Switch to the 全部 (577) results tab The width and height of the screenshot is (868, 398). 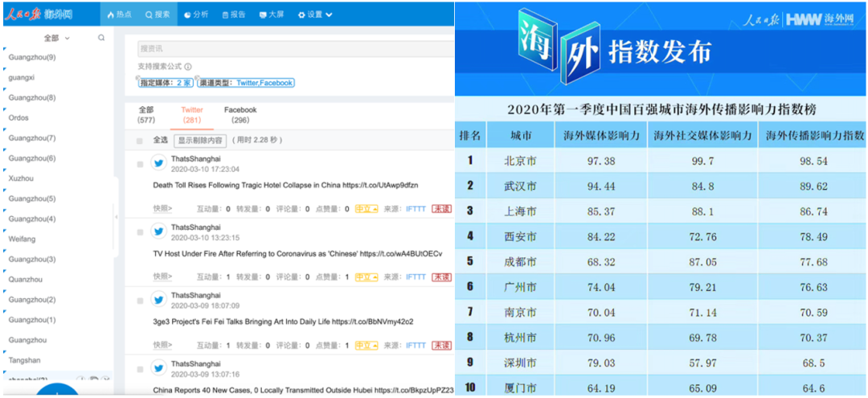[146, 115]
